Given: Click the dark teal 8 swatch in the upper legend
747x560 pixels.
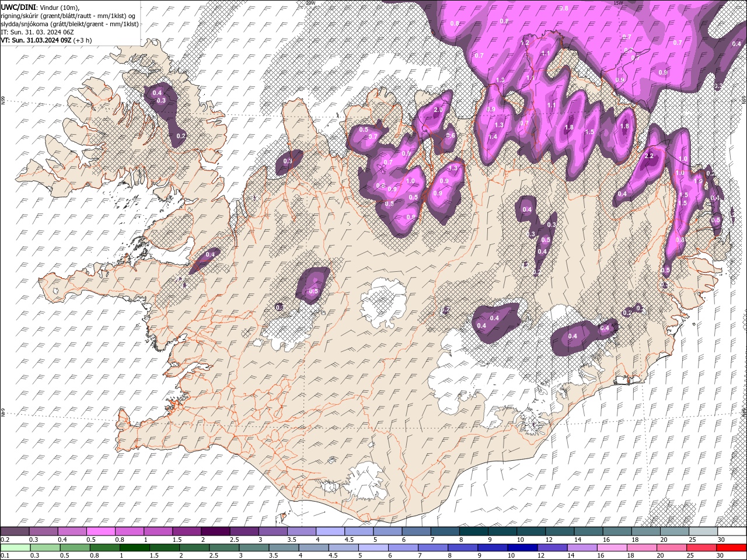Looking at the screenshot, I should tap(474, 531).
